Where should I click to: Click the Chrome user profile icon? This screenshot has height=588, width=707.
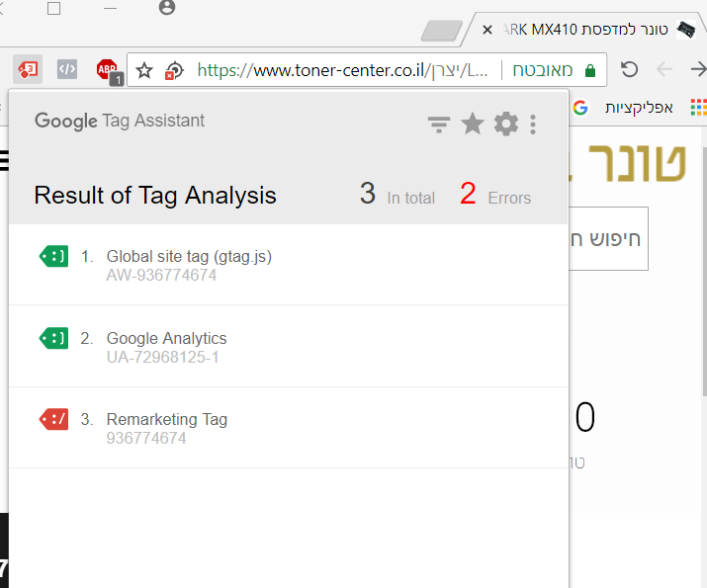pos(167,7)
